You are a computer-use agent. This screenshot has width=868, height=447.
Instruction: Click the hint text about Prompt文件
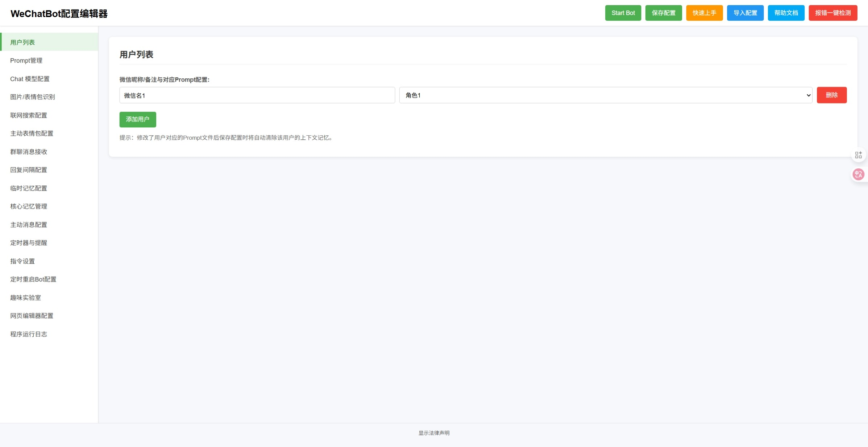(226, 138)
